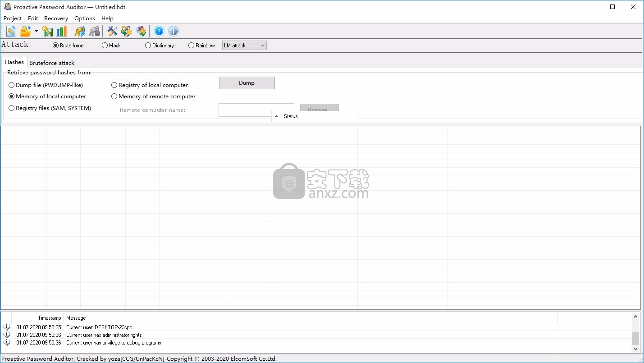Click the log panel scroll down arrow
The image size is (644, 363).
[x=636, y=349]
